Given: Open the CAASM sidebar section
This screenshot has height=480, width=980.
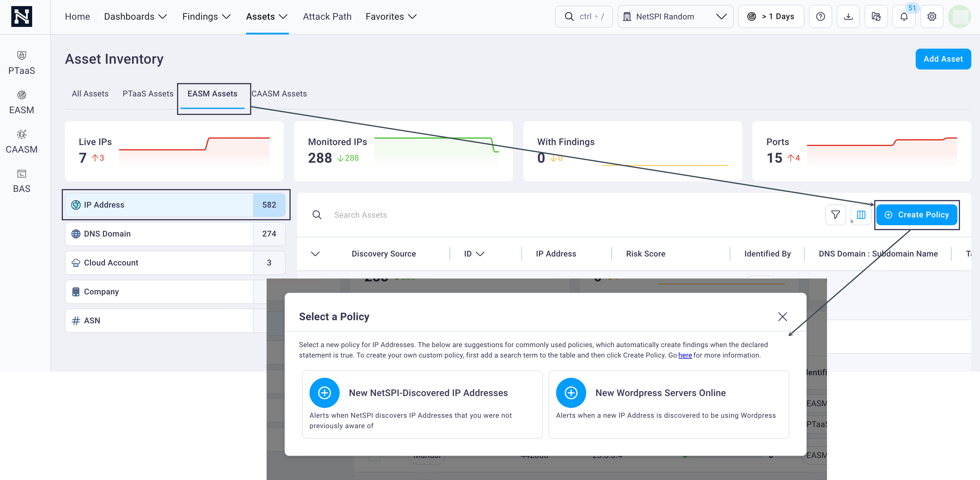Looking at the screenshot, I should [x=21, y=142].
